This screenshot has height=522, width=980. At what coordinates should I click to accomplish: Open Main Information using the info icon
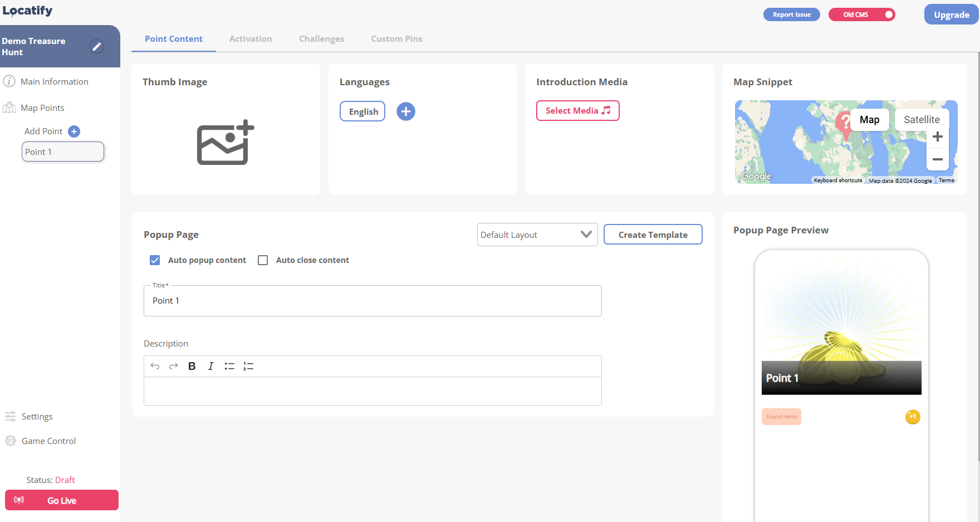coord(9,81)
